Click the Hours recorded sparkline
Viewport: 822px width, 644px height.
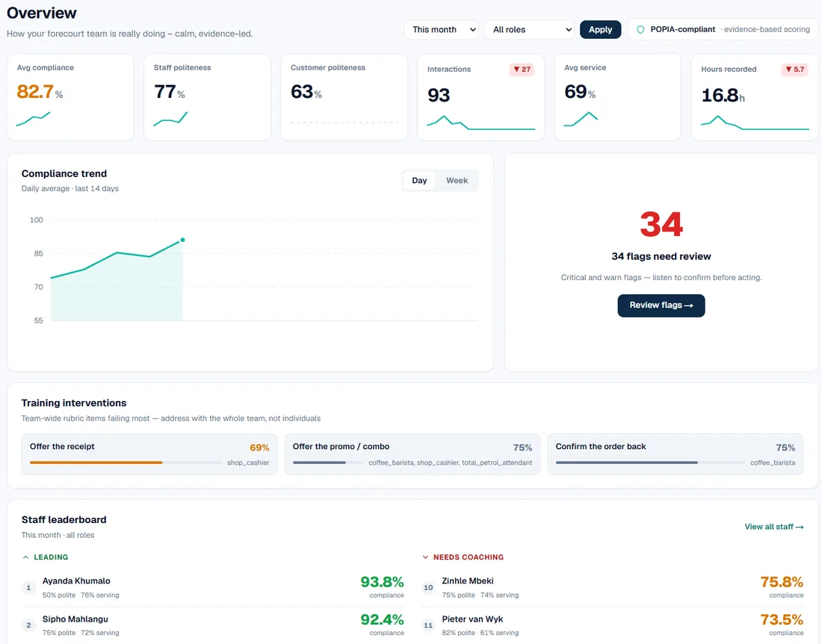[755, 122]
